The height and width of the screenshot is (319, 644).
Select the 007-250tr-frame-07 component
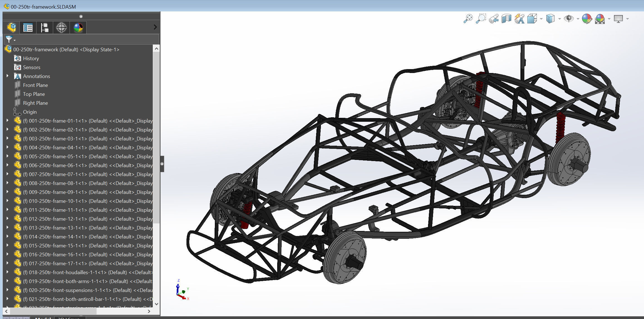88,174
